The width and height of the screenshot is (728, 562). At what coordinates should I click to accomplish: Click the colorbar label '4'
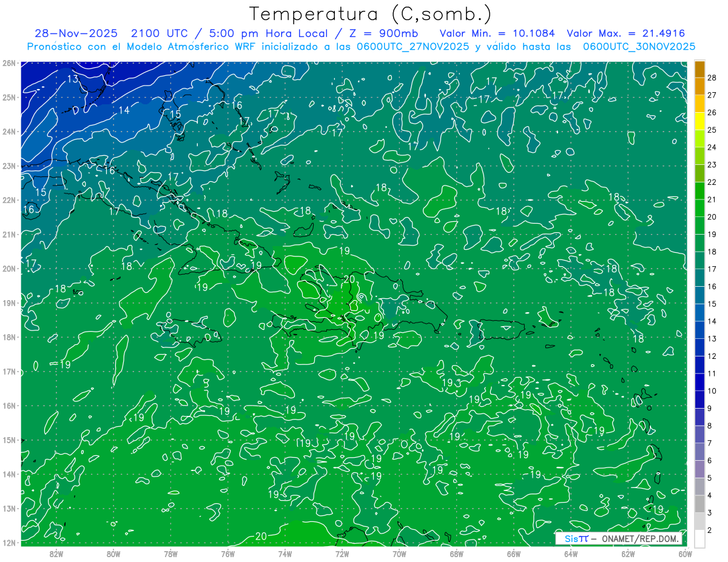coord(710,495)
